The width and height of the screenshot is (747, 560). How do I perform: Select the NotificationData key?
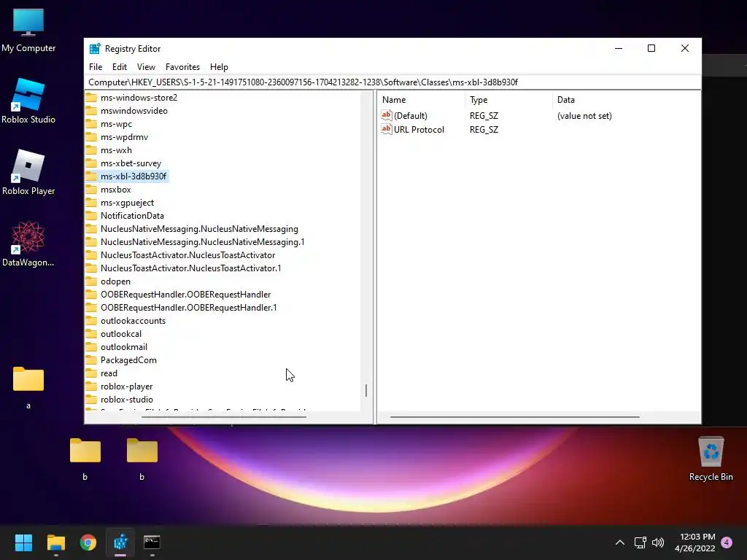[x=132, y=216]
